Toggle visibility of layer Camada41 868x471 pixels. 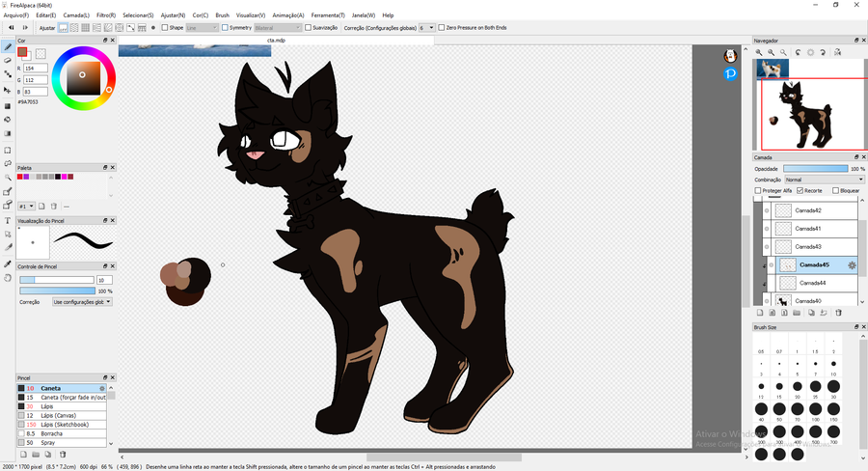767,229
